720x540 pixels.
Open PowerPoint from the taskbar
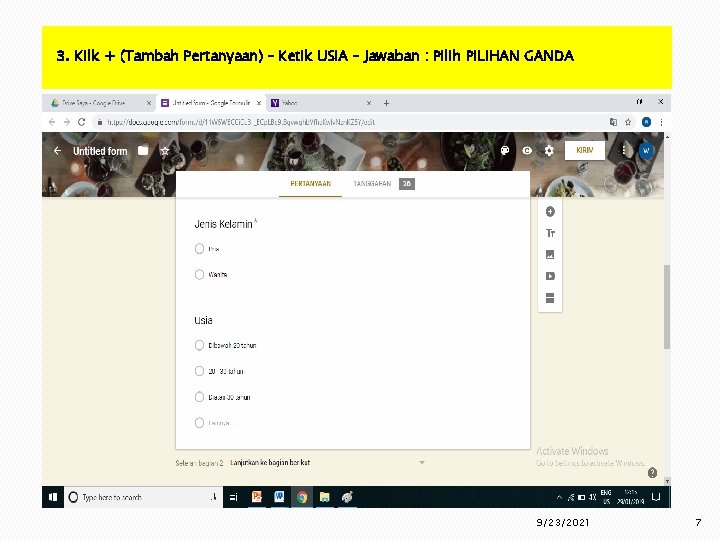(257, 497)
